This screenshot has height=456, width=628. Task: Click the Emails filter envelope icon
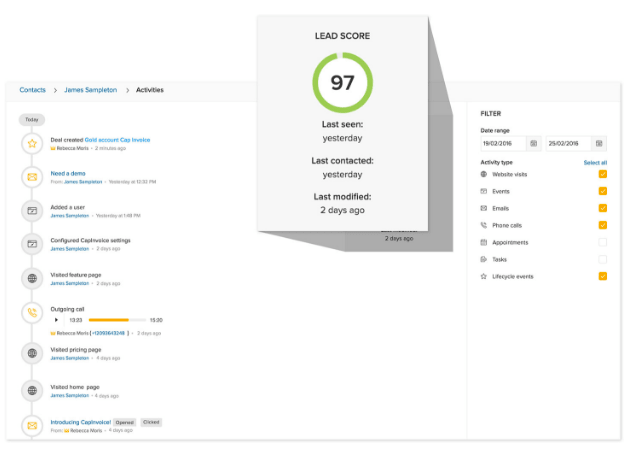[484, 208]
